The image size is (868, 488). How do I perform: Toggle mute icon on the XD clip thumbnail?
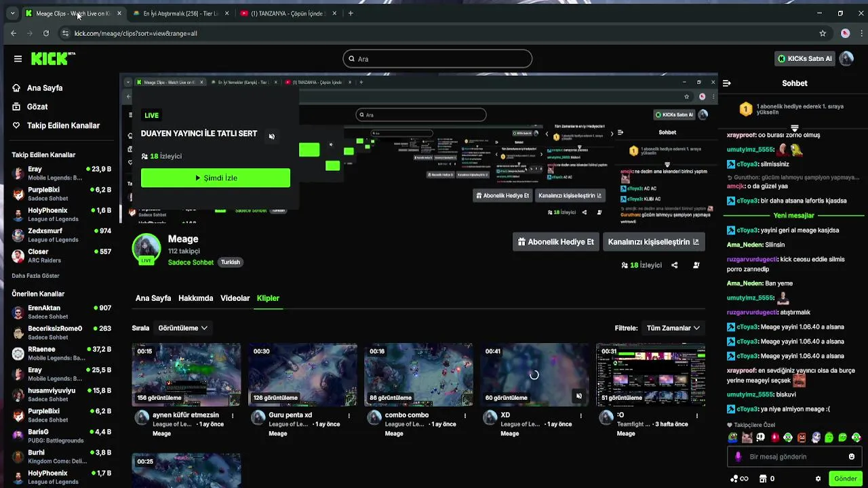tap(578, 396)
